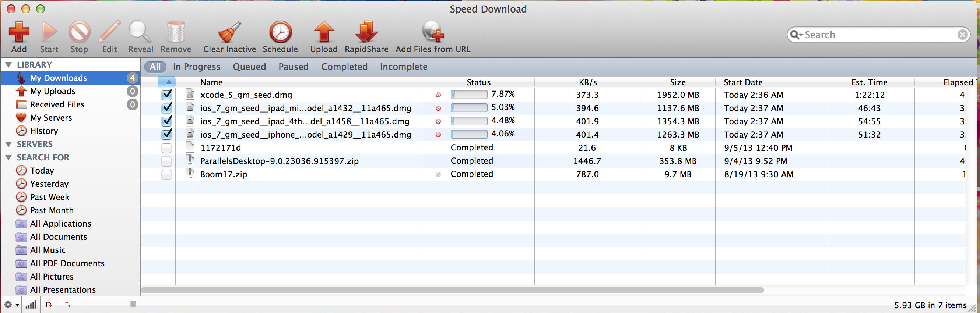This screenshot has height=313, width=980.
Task: Collapse the SERVERS section triangle
Action: (8, 144)
